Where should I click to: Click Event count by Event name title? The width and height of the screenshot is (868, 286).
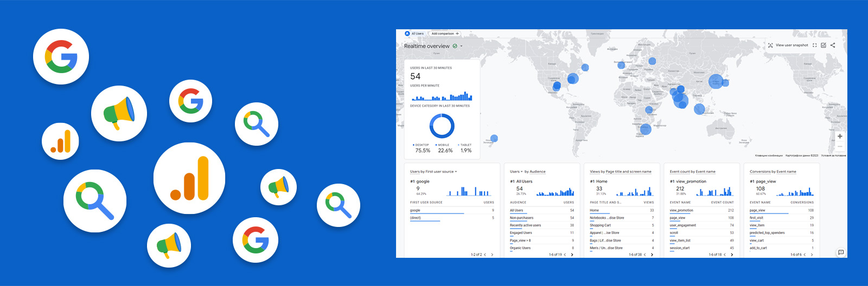click(693, 172)
